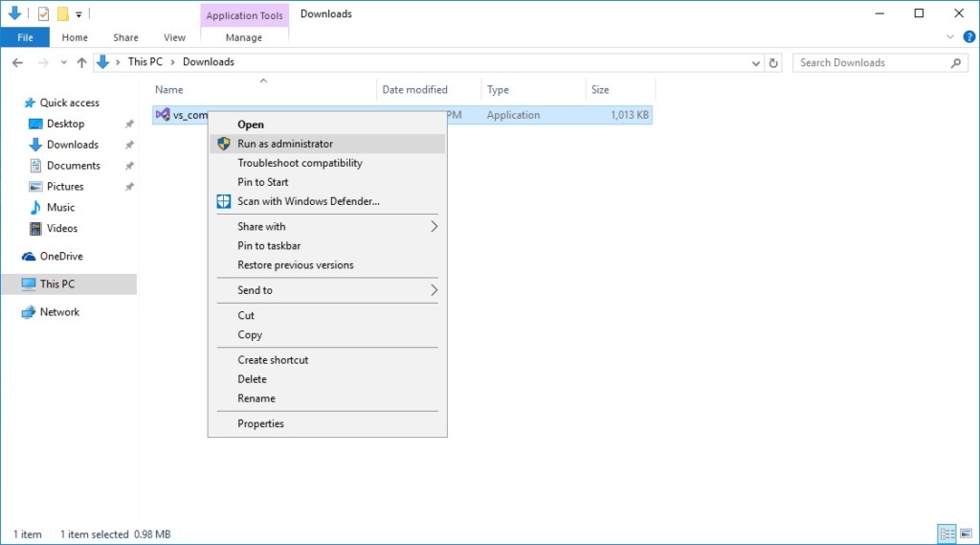This screenshot has width=980, height=545.
Task: Expand the ribbon chevron
Action: (x=950, y=37)
